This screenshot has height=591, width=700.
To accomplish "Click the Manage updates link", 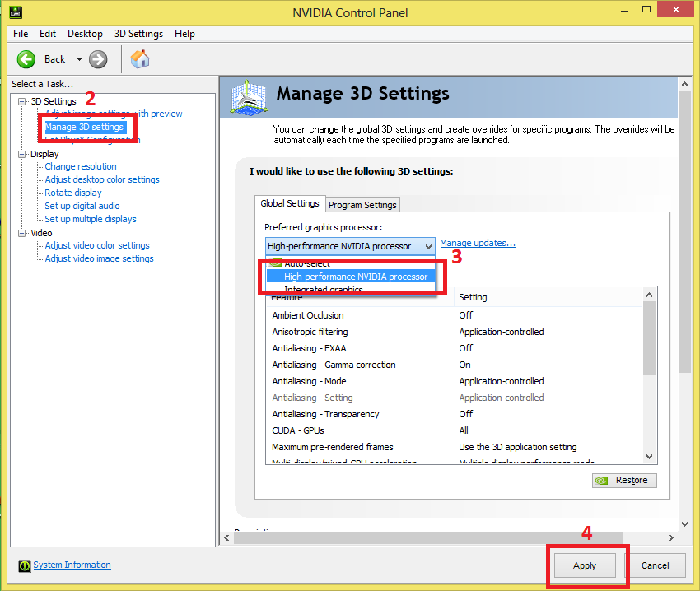I will [478, 244].
